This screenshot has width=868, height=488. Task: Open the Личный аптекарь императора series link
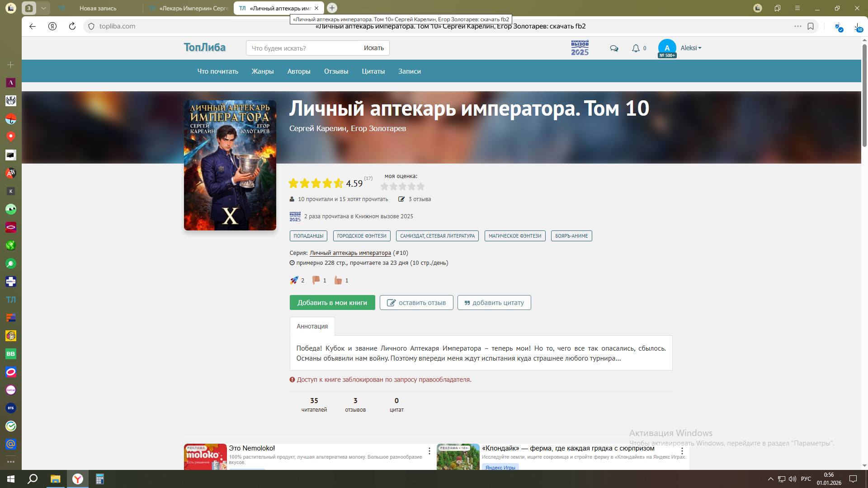[x=350, y=253]
